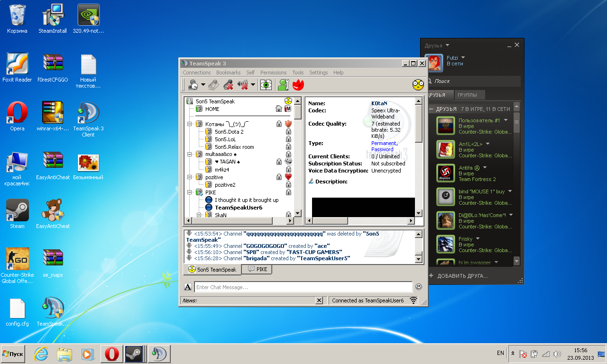The width and height of the screenshot is (607, 364).
Task: Toggle the Away status toolbar icon
Action: tap(193, 85)
